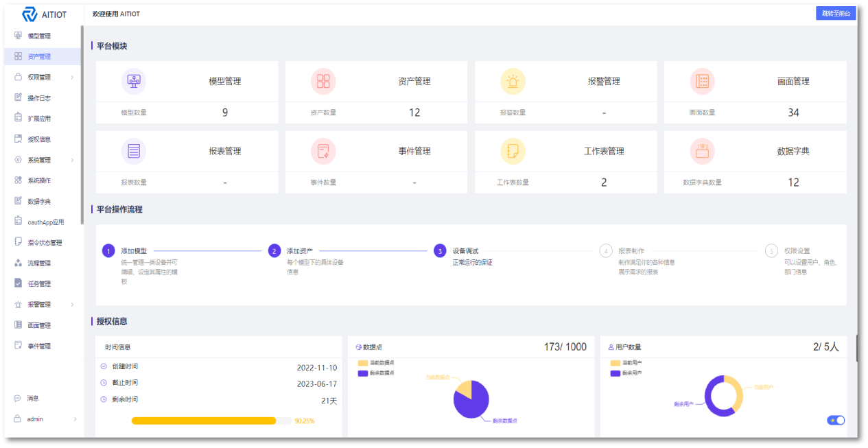Click the 消息 message bubble icon

click(18, 398)
